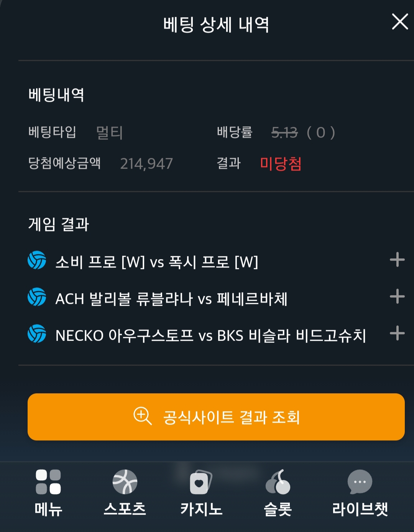The width and height of the screenshot is (414, 532).
Task: Close the 베팅 상세 내역 dialog
Action: (x=400, y=21)
